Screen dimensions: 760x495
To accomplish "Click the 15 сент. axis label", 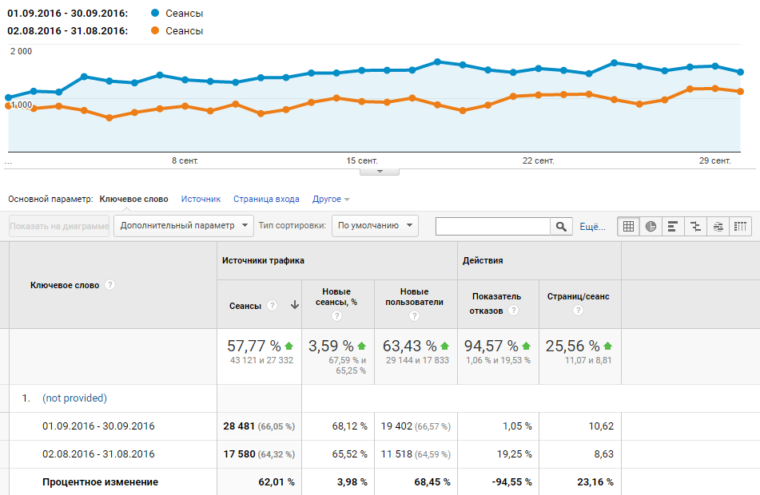I will point(362,160).
